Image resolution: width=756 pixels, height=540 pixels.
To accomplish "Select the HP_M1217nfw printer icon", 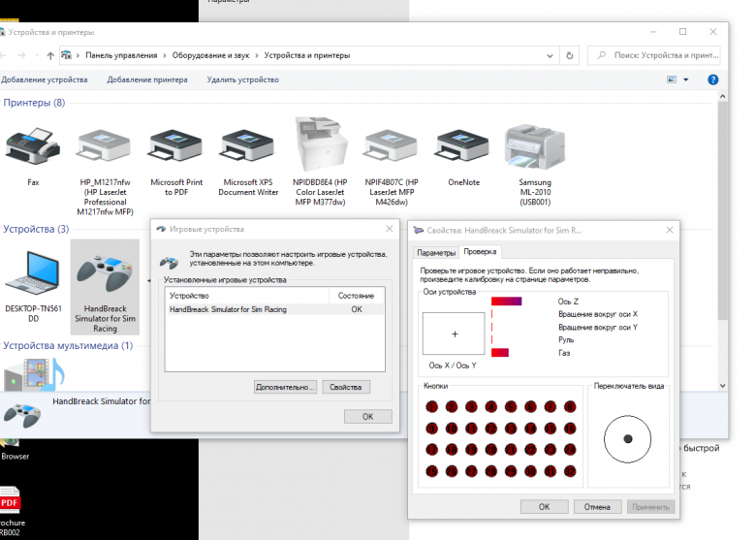I will (x=104, y=146).
